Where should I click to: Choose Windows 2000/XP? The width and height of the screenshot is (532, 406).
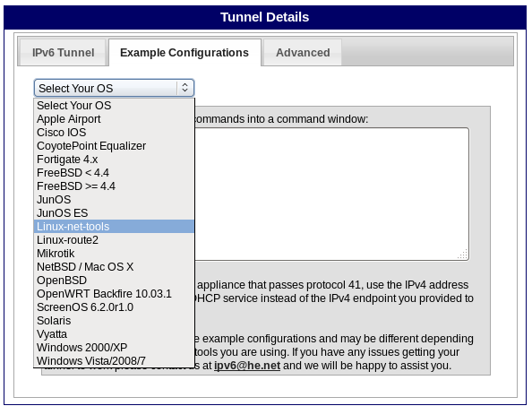(x=114, y=347)
